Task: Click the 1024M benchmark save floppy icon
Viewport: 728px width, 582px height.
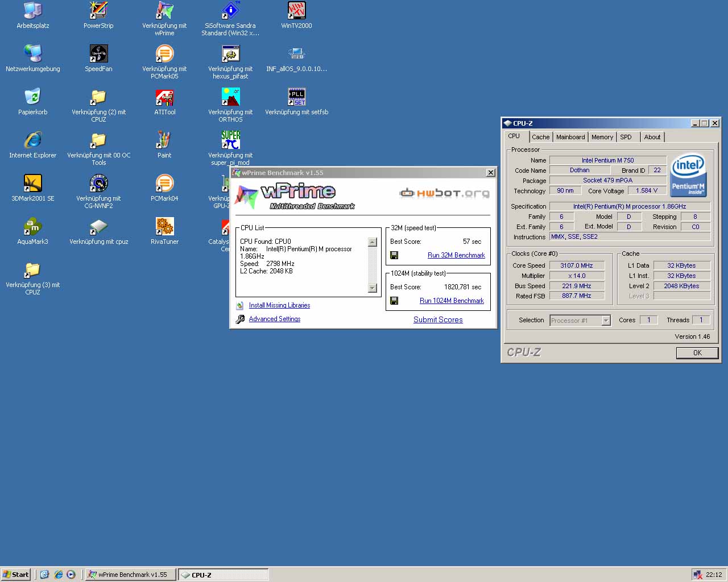Action: [x=394, y=301]
